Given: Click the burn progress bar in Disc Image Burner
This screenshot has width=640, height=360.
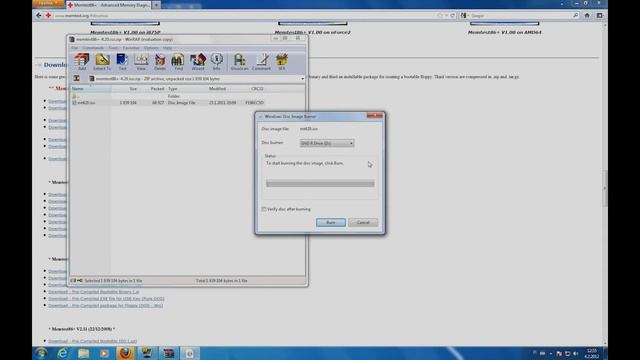Looking at the screenshot, I should coord(320,184).
